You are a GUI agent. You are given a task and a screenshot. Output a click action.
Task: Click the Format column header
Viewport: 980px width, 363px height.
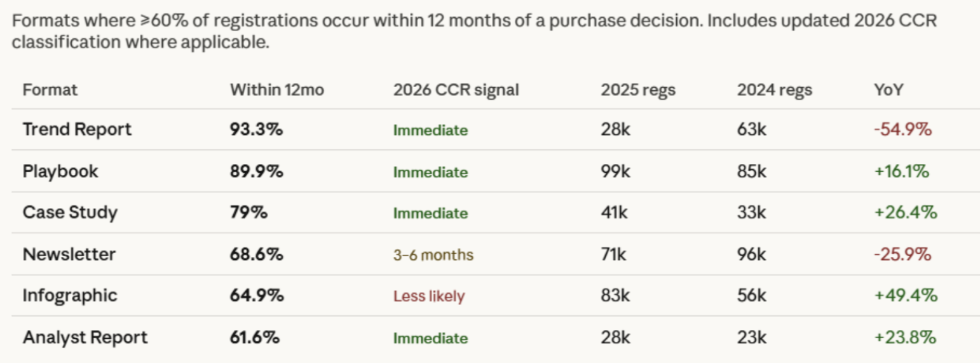point(50,90)
